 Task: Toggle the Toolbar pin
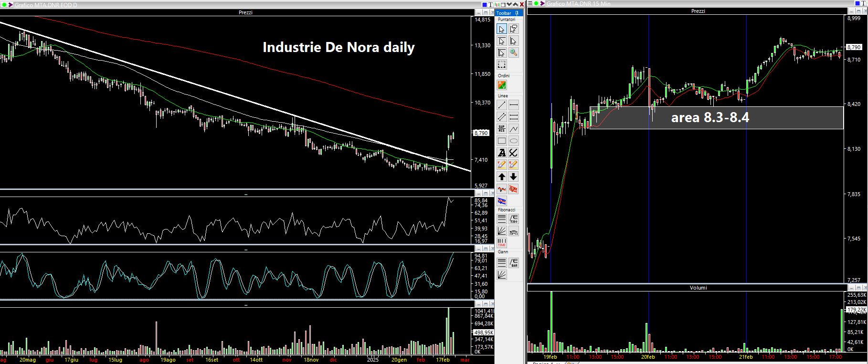coord(517,13)
